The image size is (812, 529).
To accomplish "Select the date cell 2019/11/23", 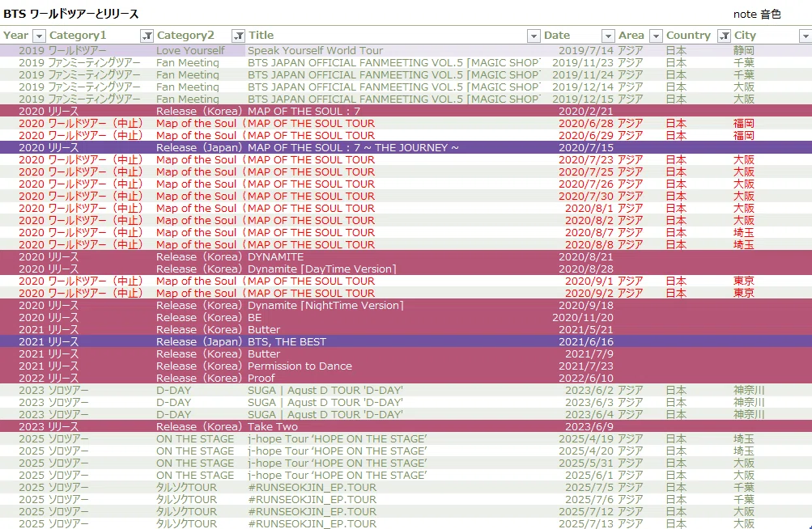I will pos(583,62).
